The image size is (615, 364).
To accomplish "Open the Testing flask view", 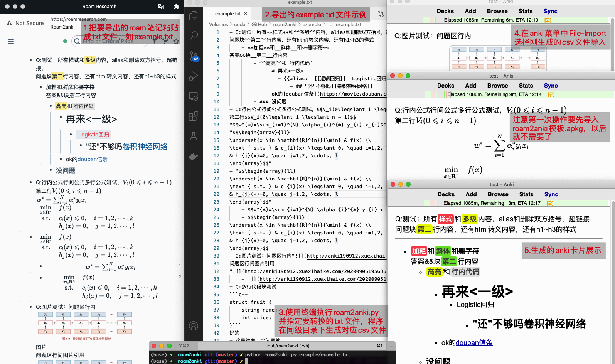I will [x=194, y=136].
